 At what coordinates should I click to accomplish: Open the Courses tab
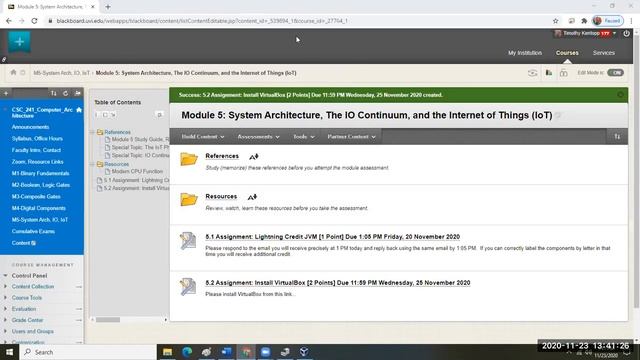pos(567,53)
